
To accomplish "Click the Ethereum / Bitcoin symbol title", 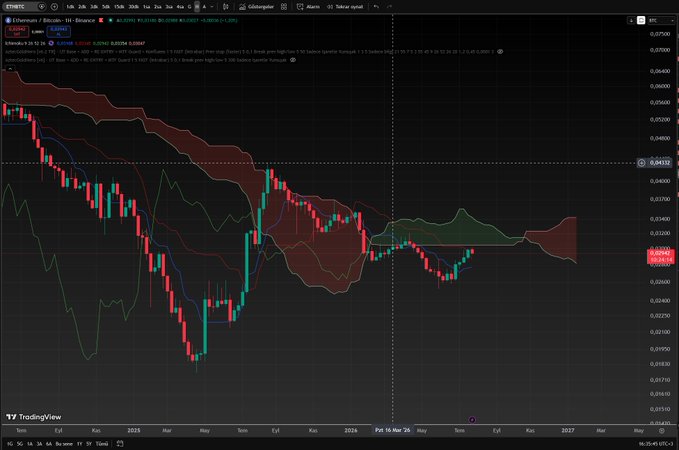I will click(x=54, y=20).
